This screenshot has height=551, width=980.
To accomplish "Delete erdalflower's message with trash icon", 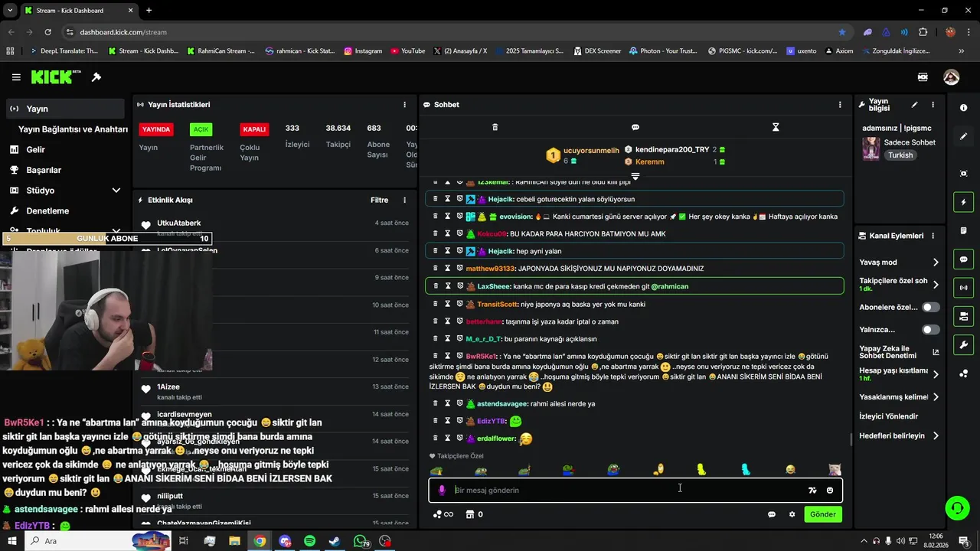I will pyautogui.click(x=436, y=439).
